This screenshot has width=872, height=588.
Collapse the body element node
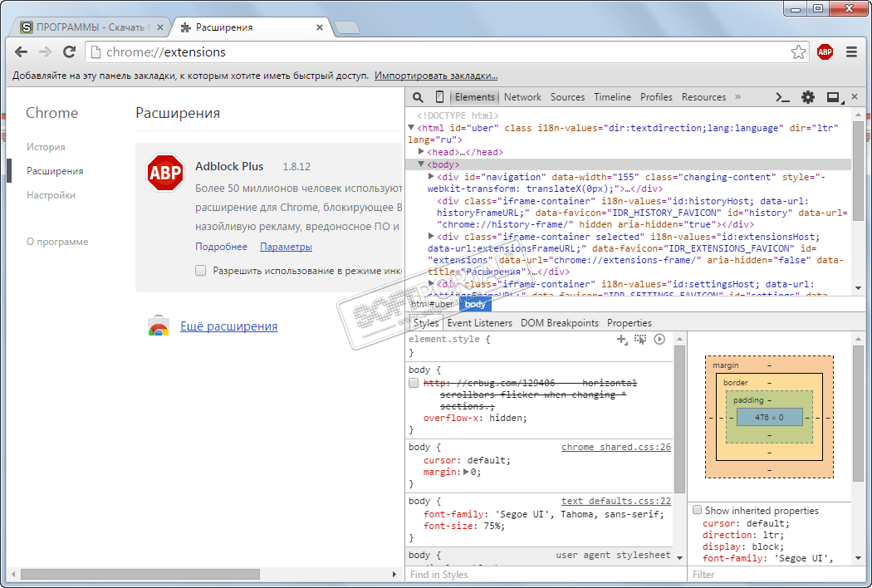(x=422, y=164)
